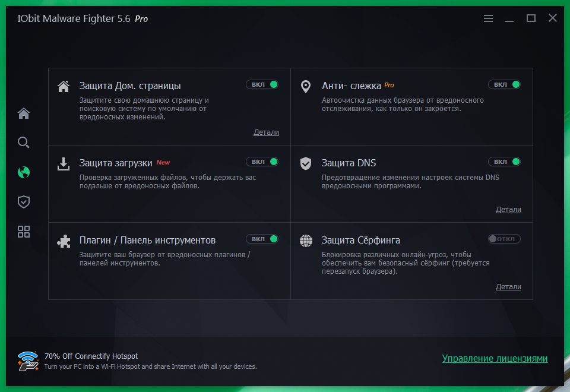Click the Анти-слежка location pin icon

[x=306, y=87]
